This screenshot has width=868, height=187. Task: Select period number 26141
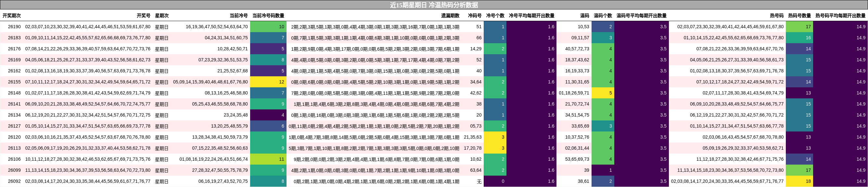tap(14, 104)
